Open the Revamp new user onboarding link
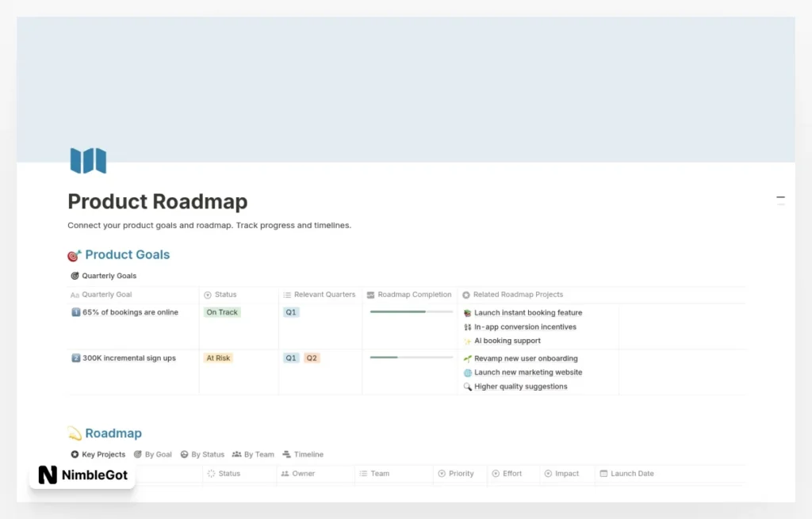 (x=526, y=358)
